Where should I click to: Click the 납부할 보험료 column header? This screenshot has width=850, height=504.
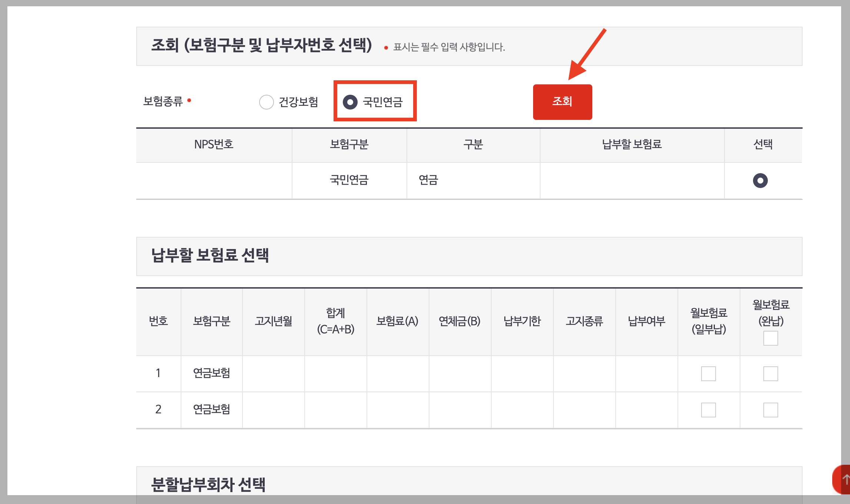pyautogui.click(x=632, y=144)
